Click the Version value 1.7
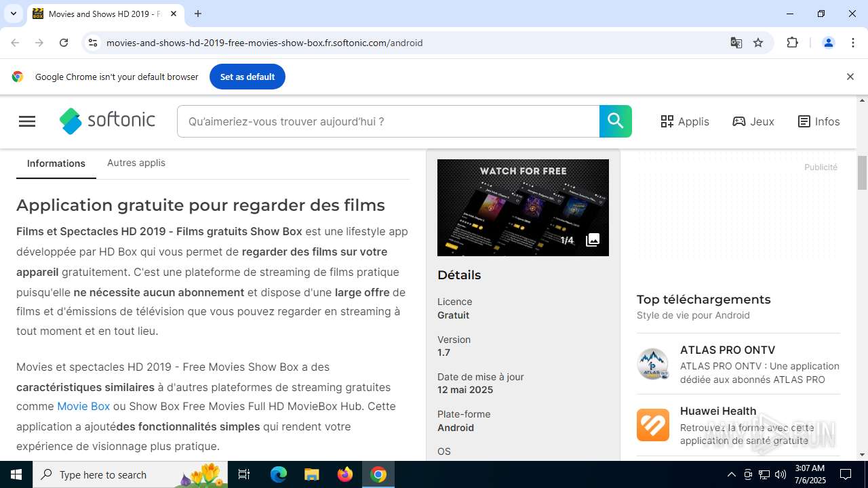This screenshot has height=488, width=868. coord(443,352)
